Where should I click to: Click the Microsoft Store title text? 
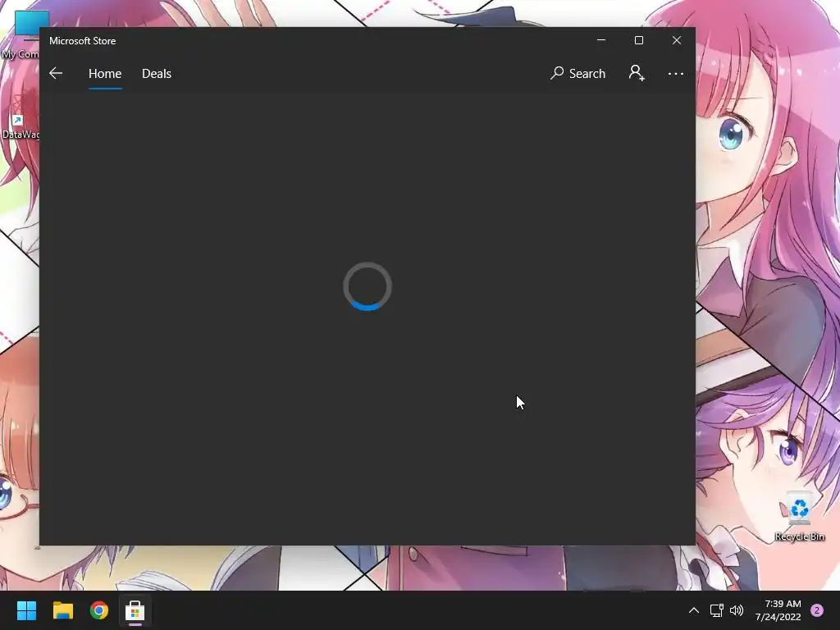pos(83,41)
